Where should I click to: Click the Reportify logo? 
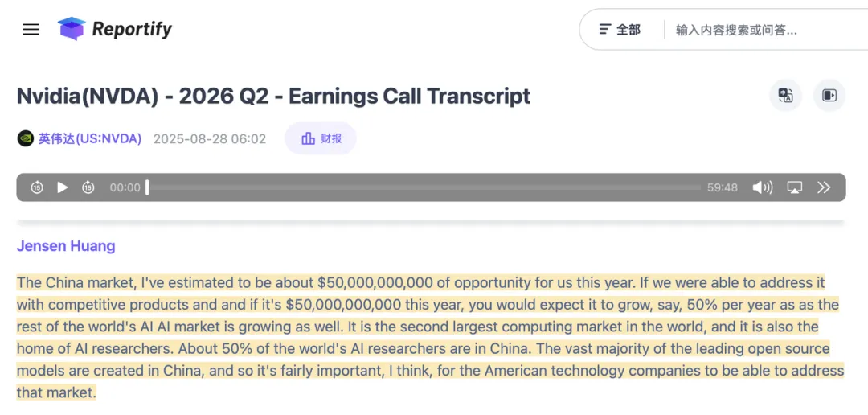[116, 30]
